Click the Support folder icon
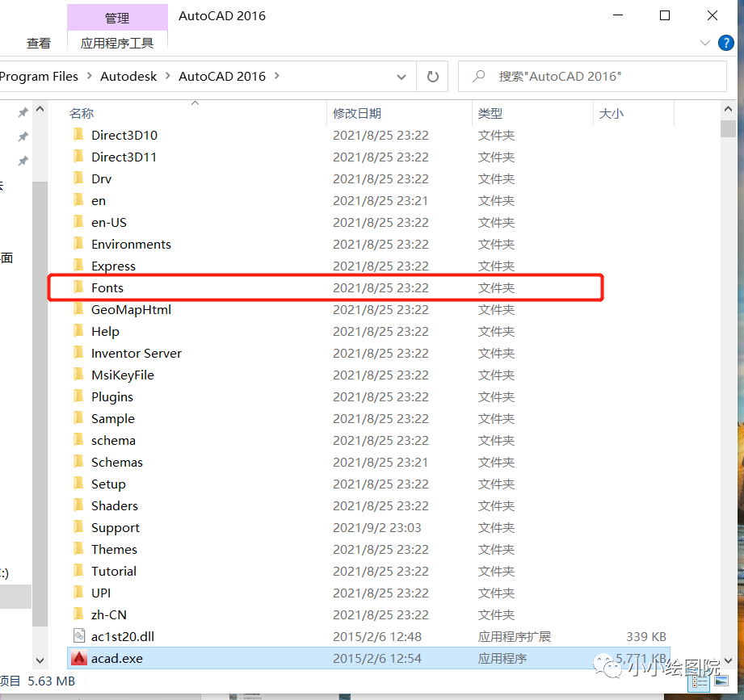 click(79, 527)
